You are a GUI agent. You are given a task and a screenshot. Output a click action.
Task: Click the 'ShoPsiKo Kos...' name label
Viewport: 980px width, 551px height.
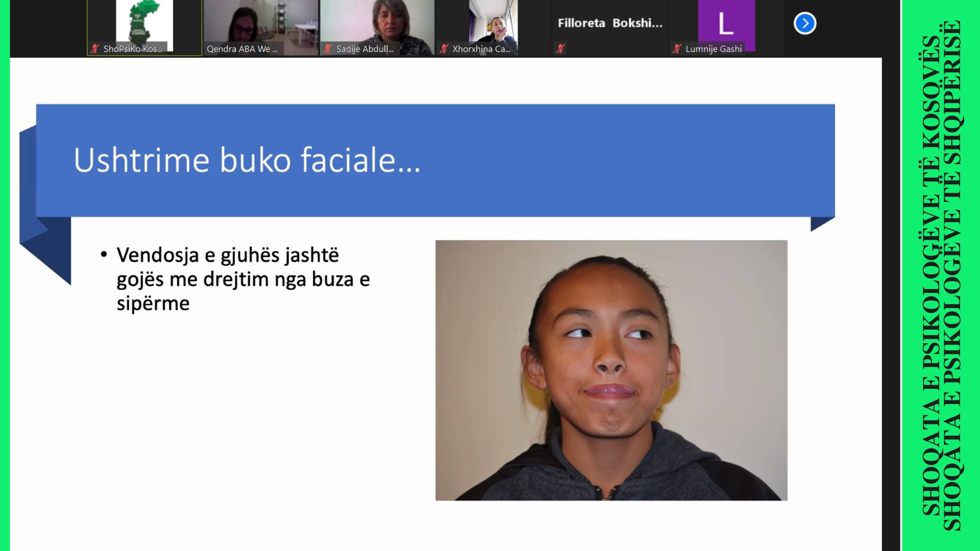pyautogui.click(x=133, y=49)
